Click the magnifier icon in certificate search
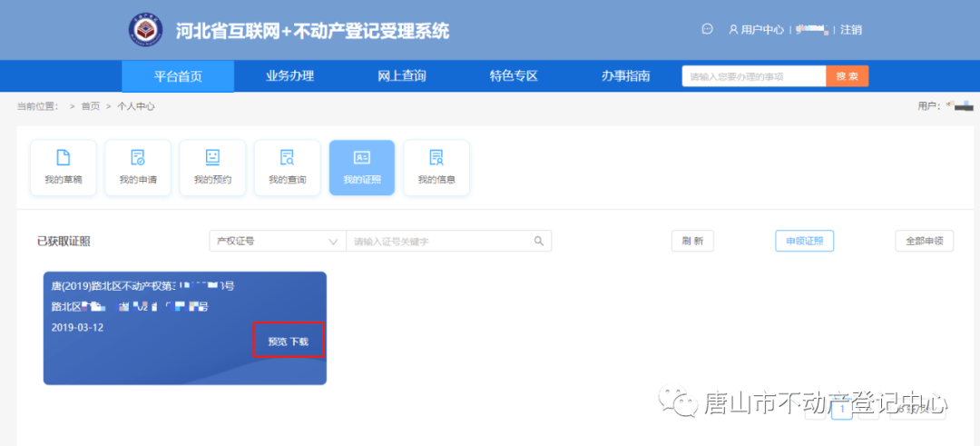Viewport: 980px width, 446px height. 538,241
